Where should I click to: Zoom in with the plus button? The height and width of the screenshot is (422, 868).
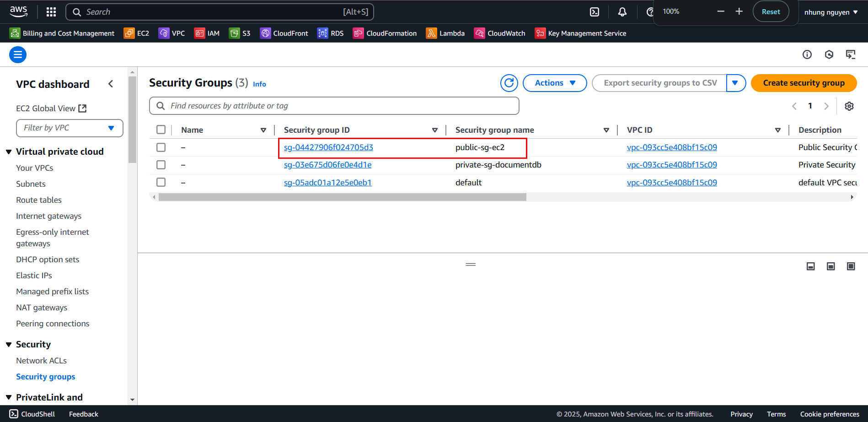(x=739, y=11)
